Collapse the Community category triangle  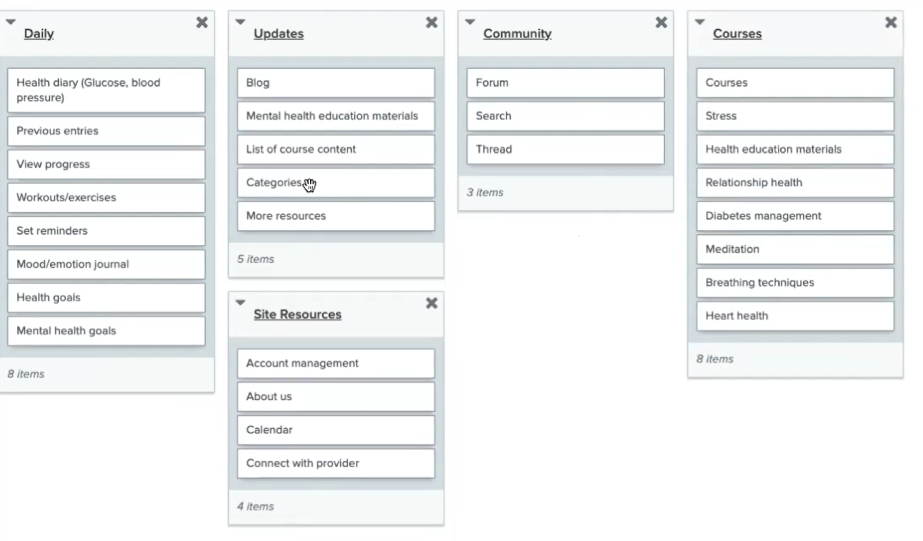[x=470, y=22]
